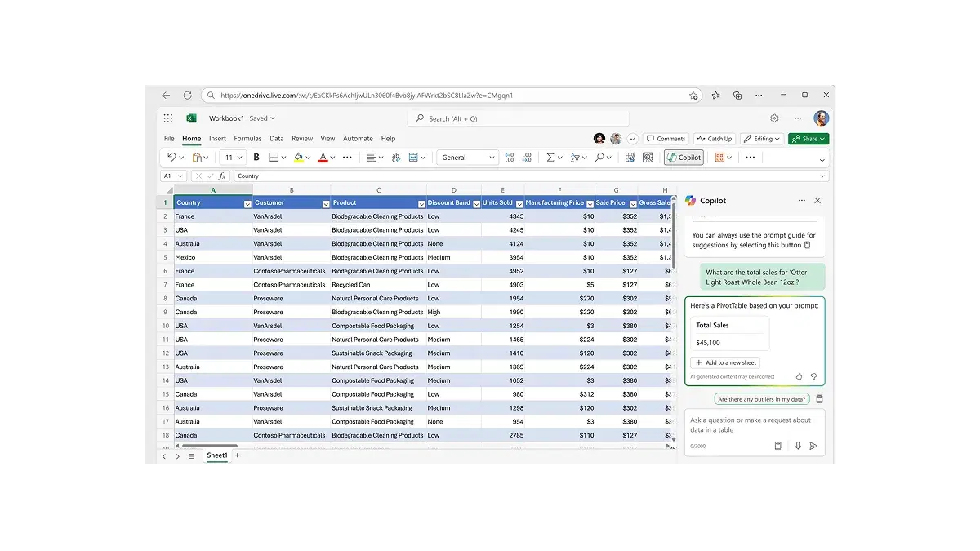Click the sort and filter icon

tap(576, 158)
